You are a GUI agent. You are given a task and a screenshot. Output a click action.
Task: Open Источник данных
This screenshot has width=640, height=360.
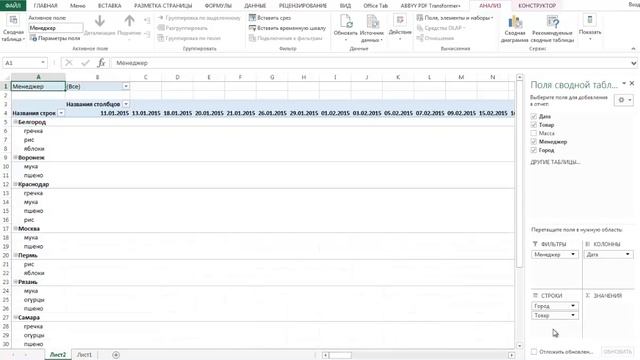click(372, 28)
